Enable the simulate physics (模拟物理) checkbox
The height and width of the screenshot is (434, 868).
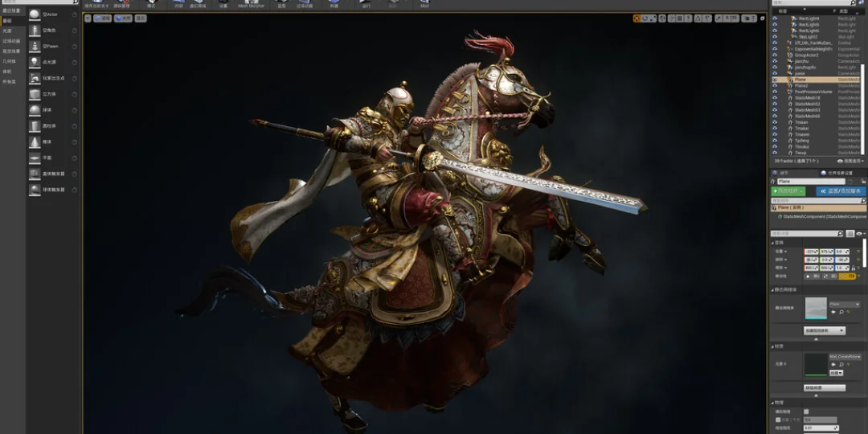tap(806, 411)
